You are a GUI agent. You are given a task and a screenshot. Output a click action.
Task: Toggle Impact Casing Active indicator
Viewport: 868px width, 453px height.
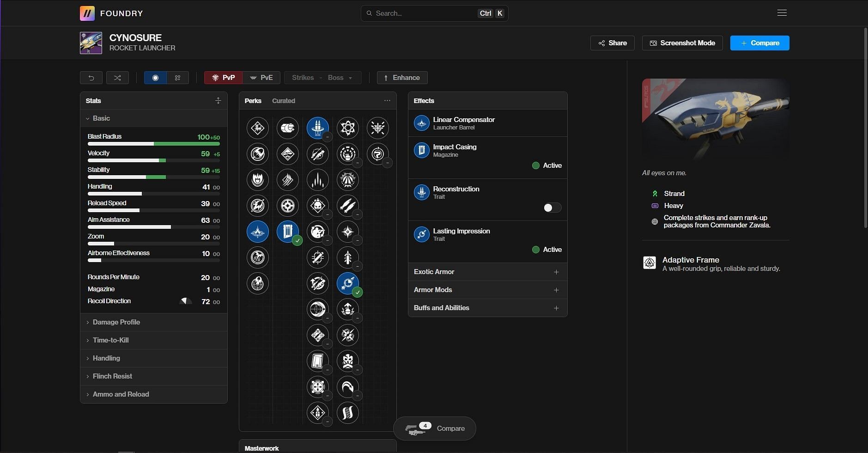tap(547, 165)
